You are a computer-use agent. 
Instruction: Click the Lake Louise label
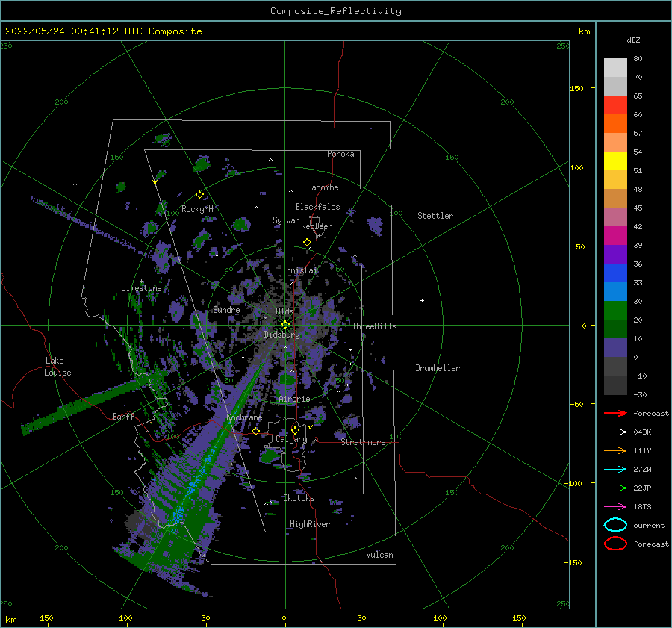[57, 367]
